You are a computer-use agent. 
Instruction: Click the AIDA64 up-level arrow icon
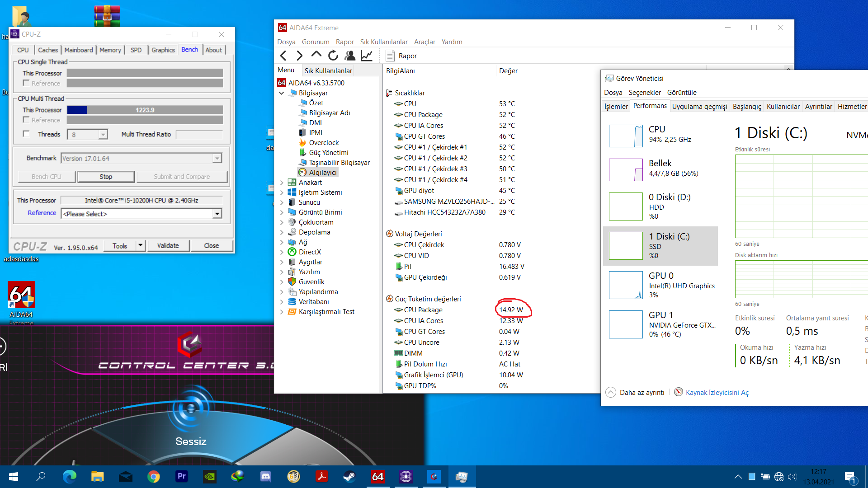pos(316,55)
